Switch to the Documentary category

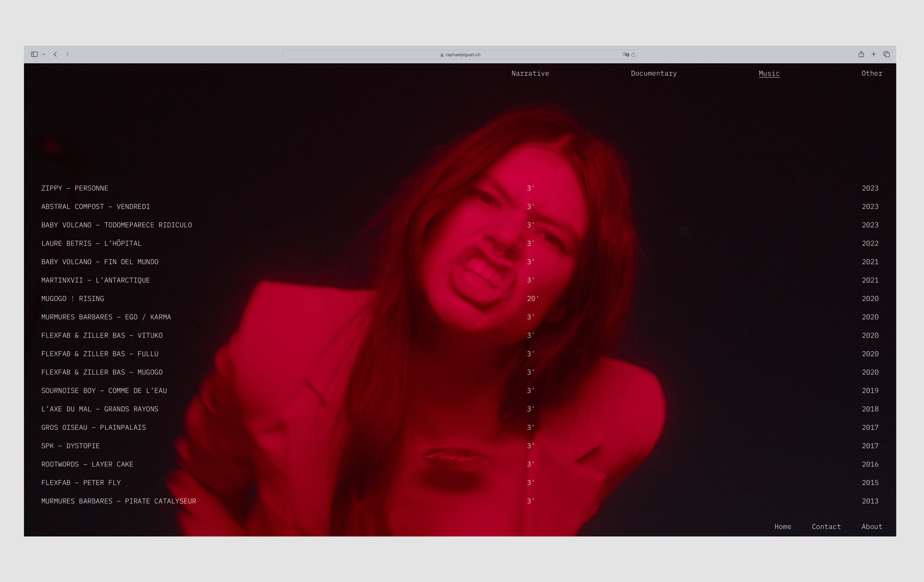(654, 73)
